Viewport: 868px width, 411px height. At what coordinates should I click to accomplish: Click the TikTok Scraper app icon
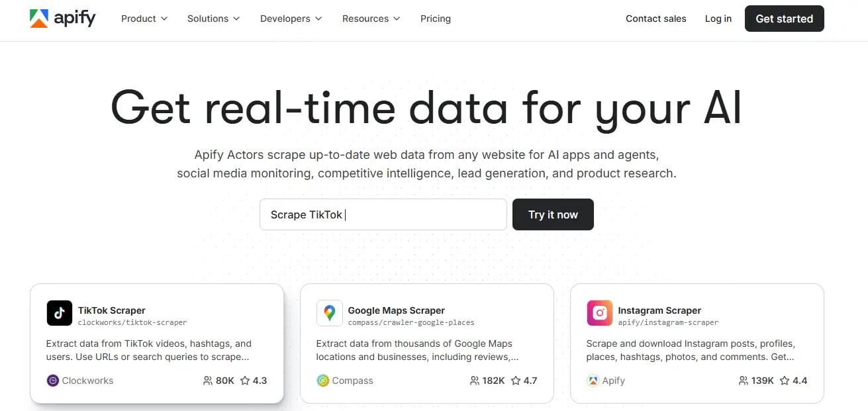[x=60, y=313]
